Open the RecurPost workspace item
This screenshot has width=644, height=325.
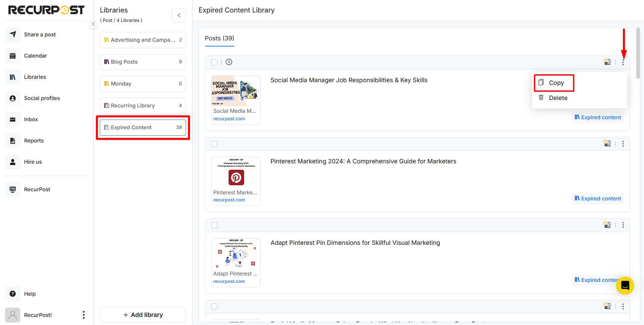[37, 189]
